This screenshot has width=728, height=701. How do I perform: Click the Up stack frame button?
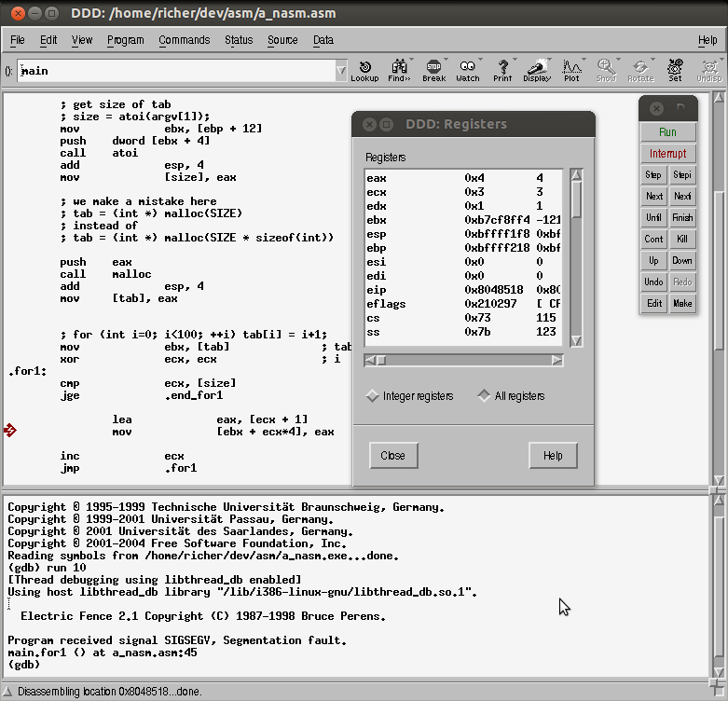[x=653, y=260]
